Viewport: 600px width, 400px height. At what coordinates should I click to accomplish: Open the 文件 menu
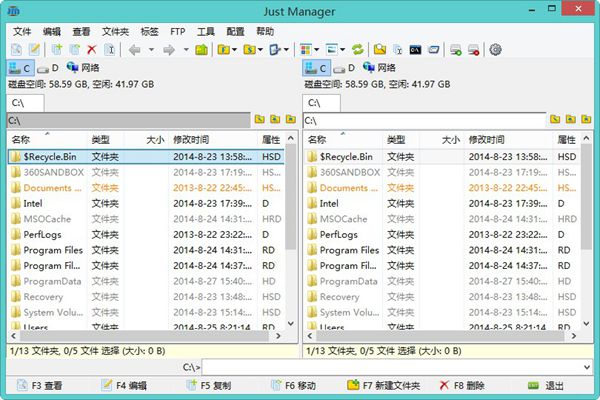click(22, 31)
